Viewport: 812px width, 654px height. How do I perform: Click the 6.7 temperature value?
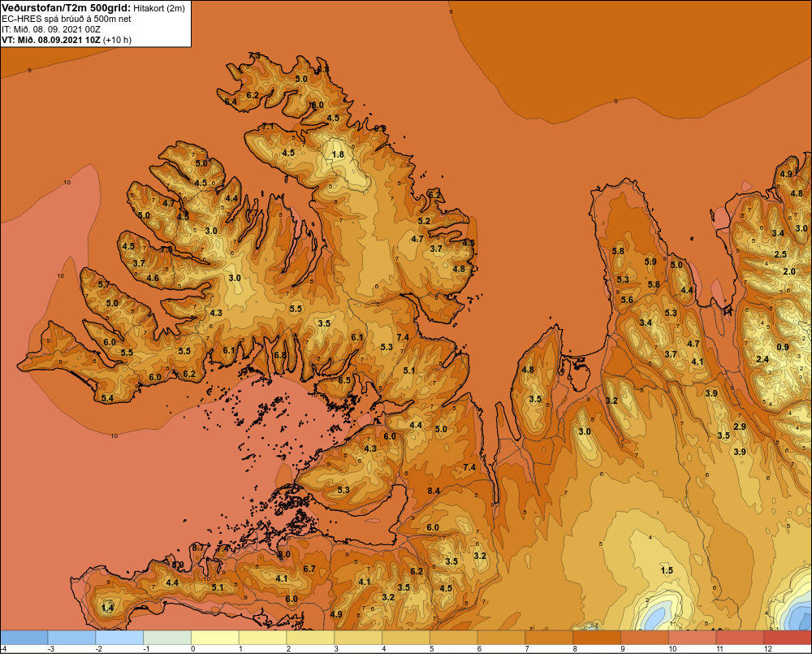pos(309,569)
